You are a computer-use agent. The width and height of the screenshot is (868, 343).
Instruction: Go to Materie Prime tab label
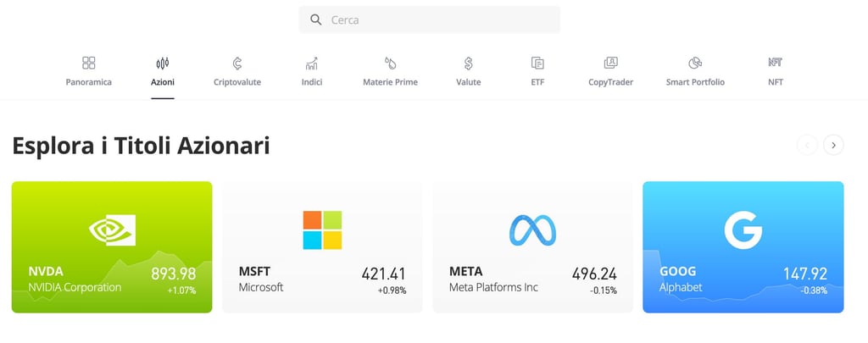[x=390, y=82]
